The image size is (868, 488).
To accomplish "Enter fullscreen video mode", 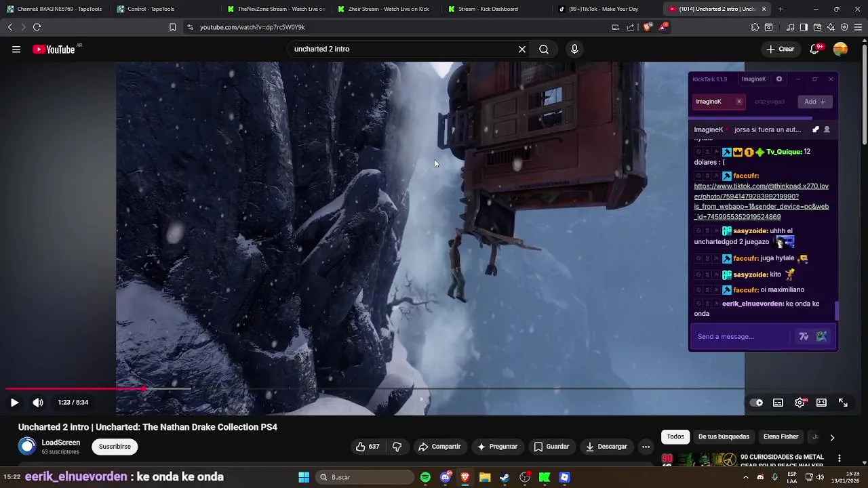I will [x=843, y=403].
